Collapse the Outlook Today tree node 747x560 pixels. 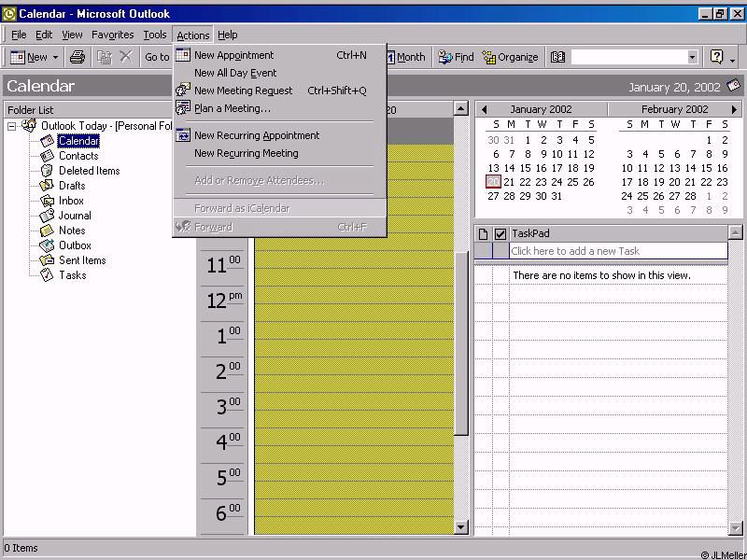pos(12,126)
